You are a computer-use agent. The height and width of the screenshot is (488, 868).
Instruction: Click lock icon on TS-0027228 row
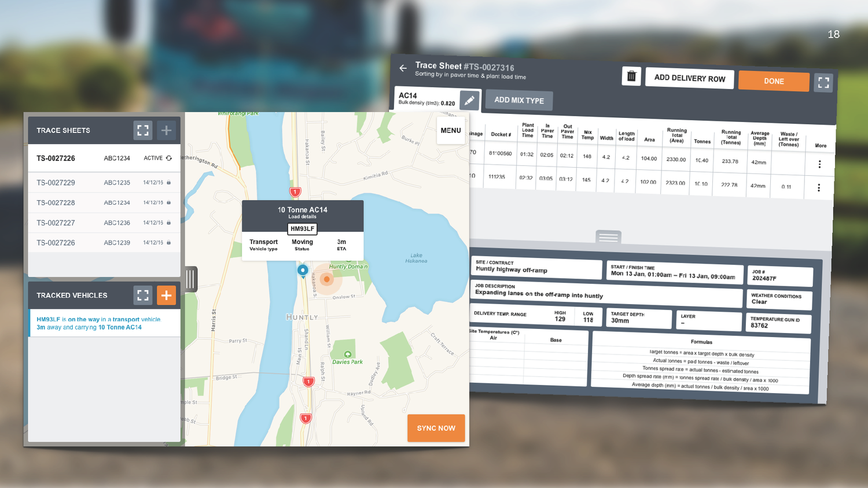point(169,203)
